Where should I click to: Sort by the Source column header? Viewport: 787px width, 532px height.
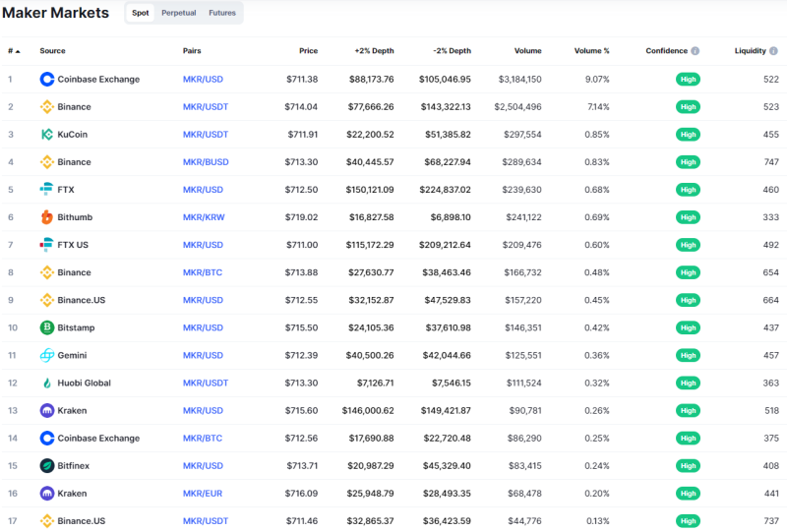[x=53, y=51]
